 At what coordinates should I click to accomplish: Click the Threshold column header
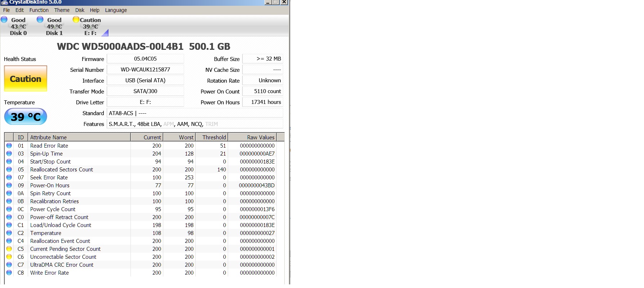tap(212, 137)
